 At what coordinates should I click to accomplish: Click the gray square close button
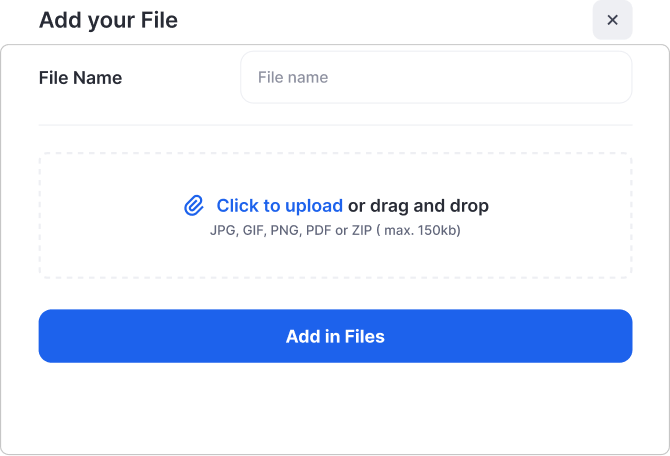tap(612, 20)
